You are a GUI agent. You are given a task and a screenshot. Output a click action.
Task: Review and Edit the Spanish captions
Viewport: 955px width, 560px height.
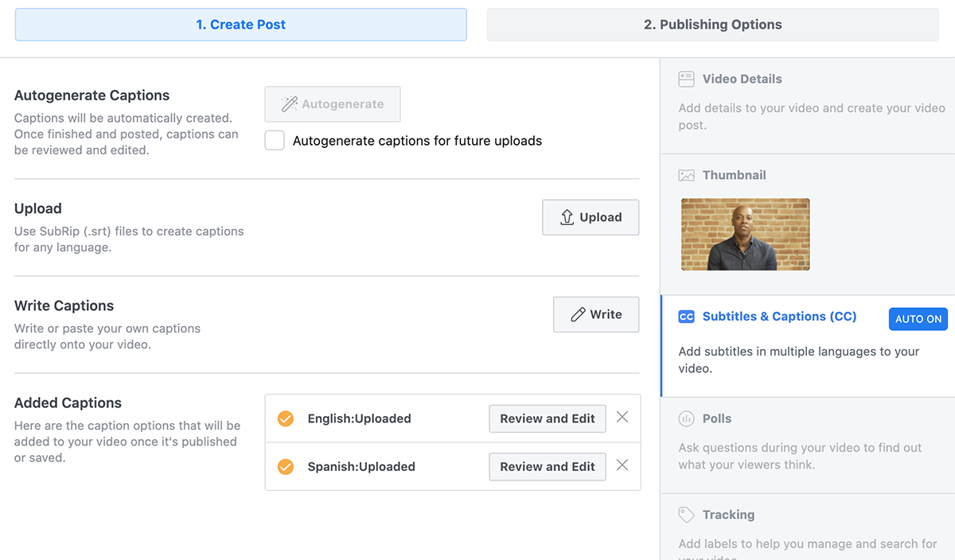[x=548, y=467]
